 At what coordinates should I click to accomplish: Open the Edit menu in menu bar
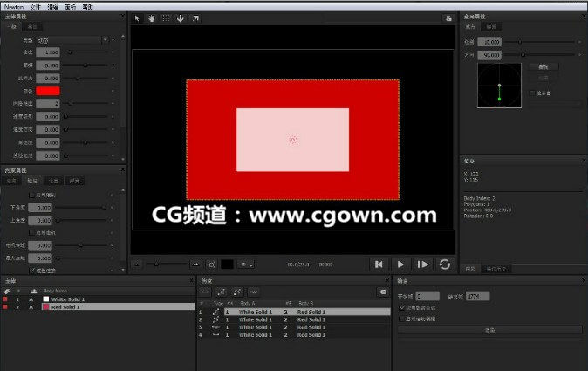(x=53, y=7)
